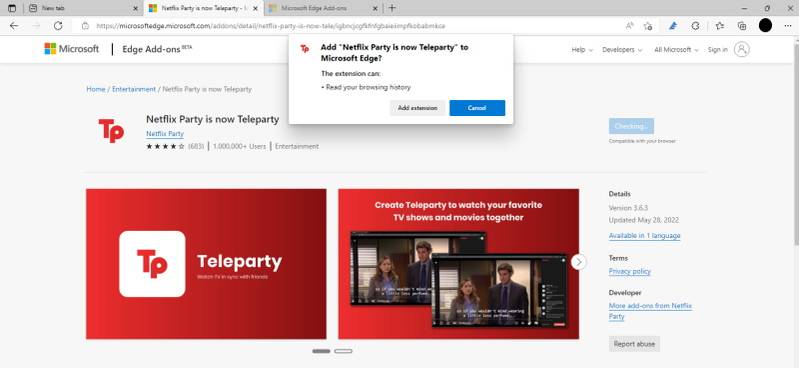This screenshot has width=799, height=368.
Task: Open the Privacy policy link
Action: tap(629, 272)
